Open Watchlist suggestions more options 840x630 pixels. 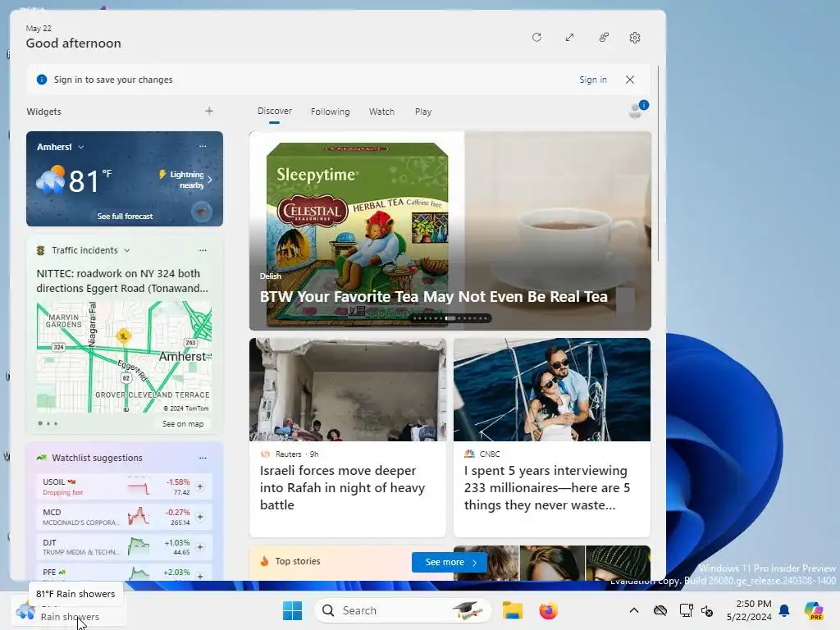click(x=203, y=458)
